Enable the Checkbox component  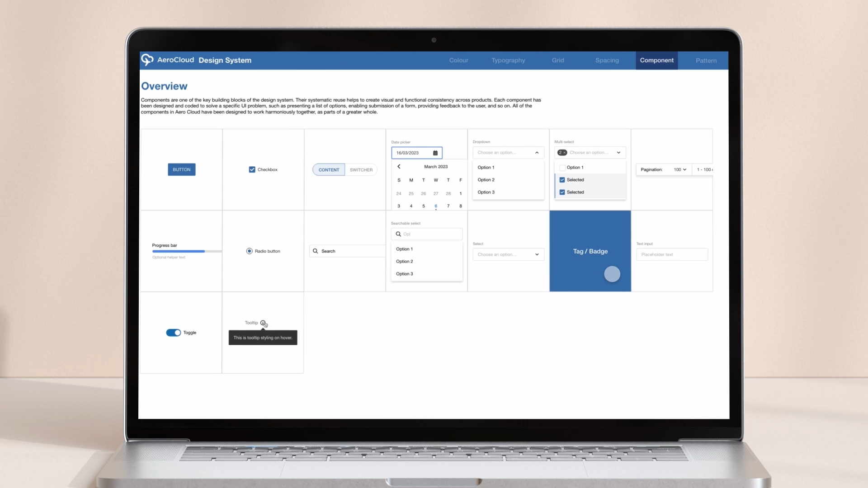(x=251, y=169)
